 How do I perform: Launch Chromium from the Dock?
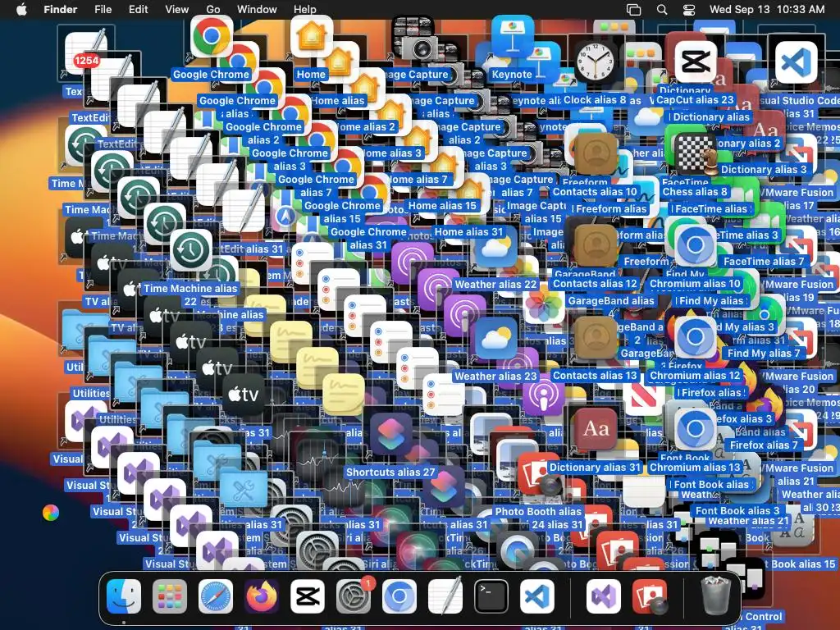pyautogui.click(x=399, y=596)
